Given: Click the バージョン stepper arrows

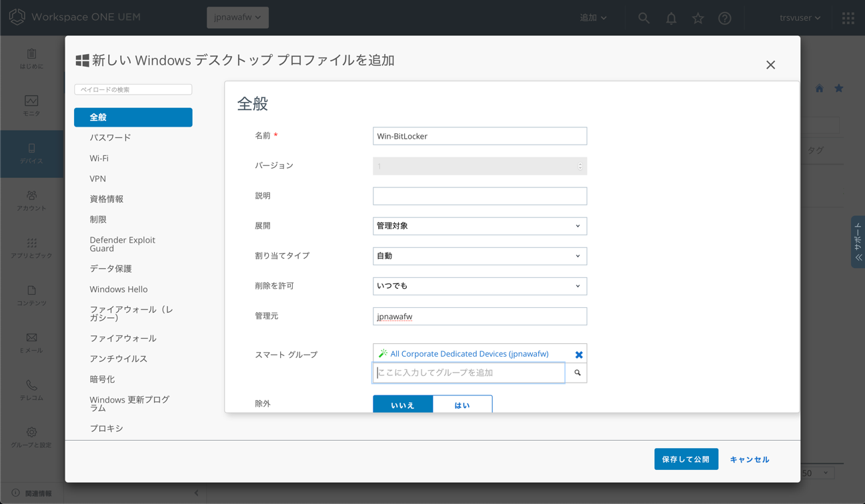Looking at the screenshot, I should [x=580, y=166].
